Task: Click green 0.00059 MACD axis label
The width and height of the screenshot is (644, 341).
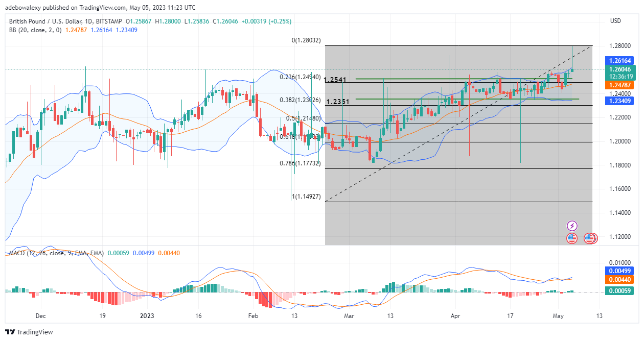Action: point(620,290)
